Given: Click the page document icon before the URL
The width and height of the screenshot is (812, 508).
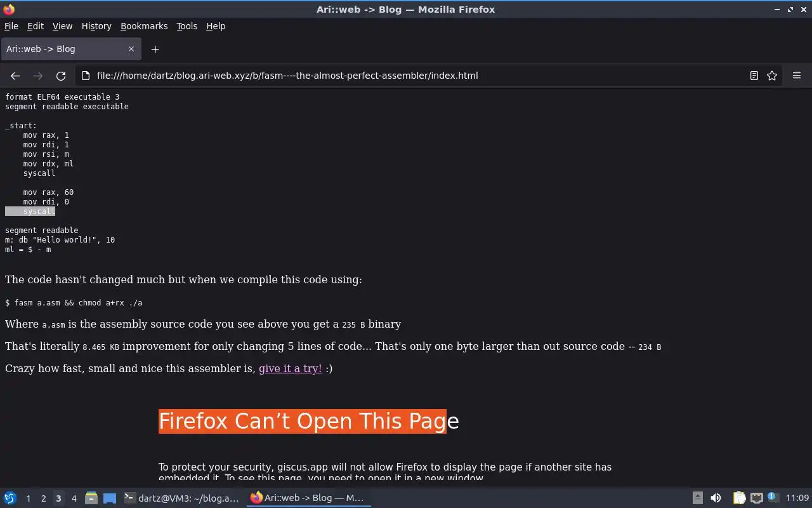Looking at the screenshot, I should 86,76.
